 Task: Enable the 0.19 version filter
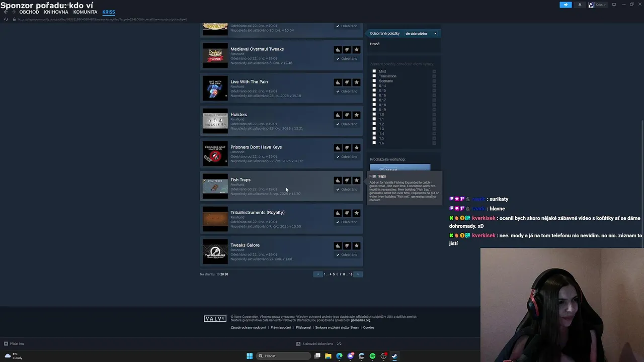(x=374, y=110)
